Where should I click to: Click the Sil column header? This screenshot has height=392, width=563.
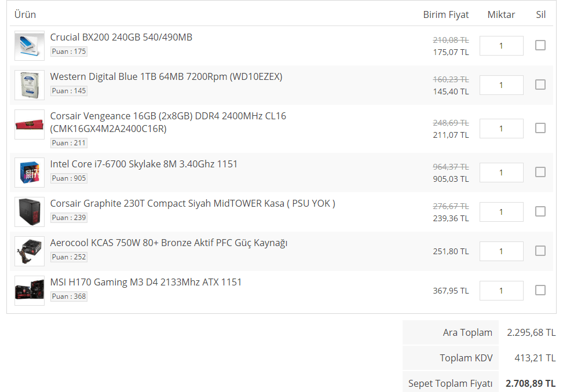pyautogui.click(x=540, y=14)
